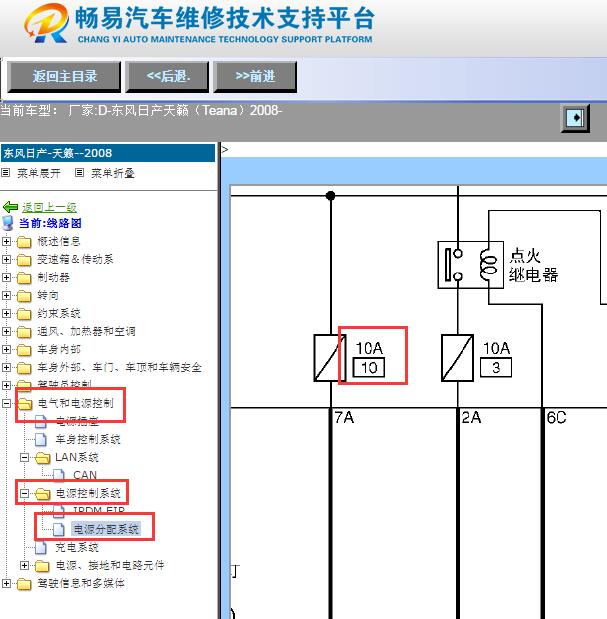Click the <<后退 button
Screen dimensions: 607x619
[167, 77]
